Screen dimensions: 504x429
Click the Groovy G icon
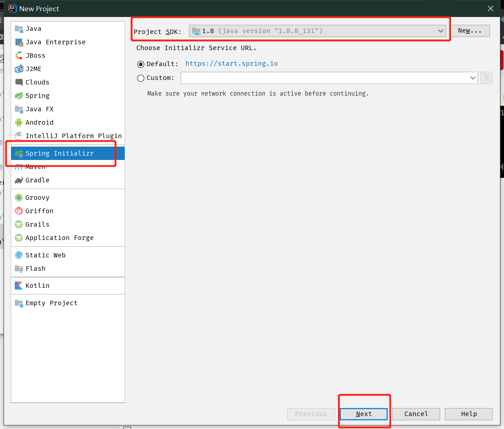[19, 198]
